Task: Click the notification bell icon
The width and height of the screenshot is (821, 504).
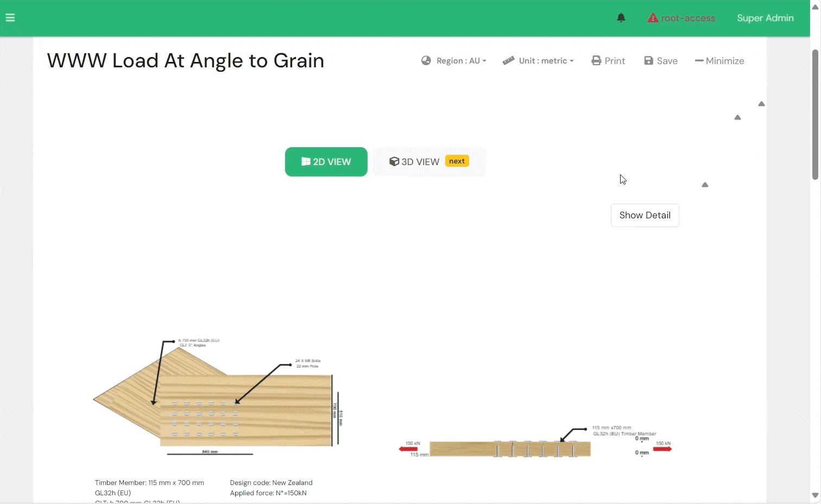Action: pyautogui.click(x=621, y=18)
